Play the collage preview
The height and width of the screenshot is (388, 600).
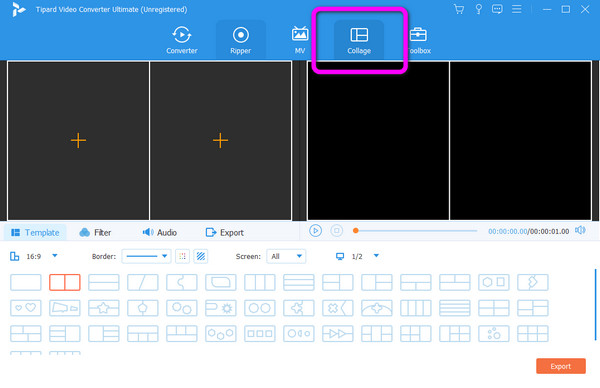[315, 231]
